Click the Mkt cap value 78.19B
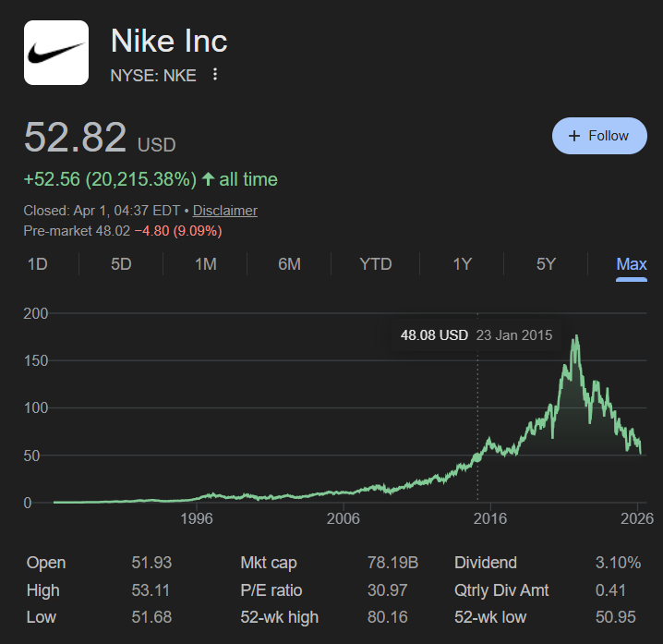 pyautogui.click(x=392, y=563)
